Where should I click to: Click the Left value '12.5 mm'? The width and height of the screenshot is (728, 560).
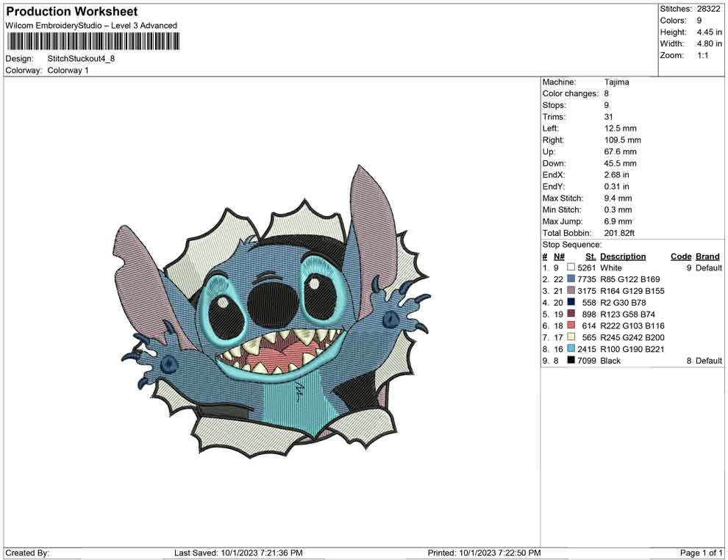coord(621,129)
